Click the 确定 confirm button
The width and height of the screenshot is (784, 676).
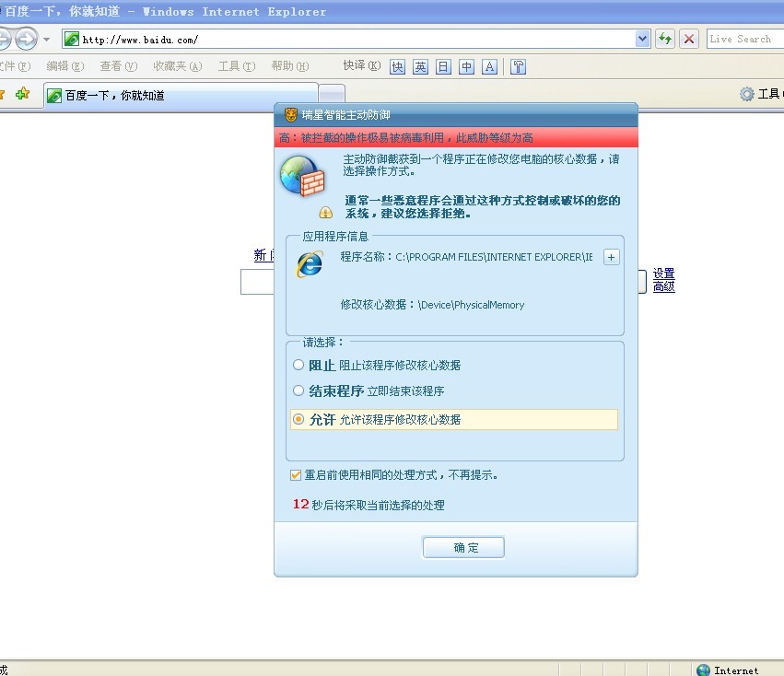[x=463, y=547]
